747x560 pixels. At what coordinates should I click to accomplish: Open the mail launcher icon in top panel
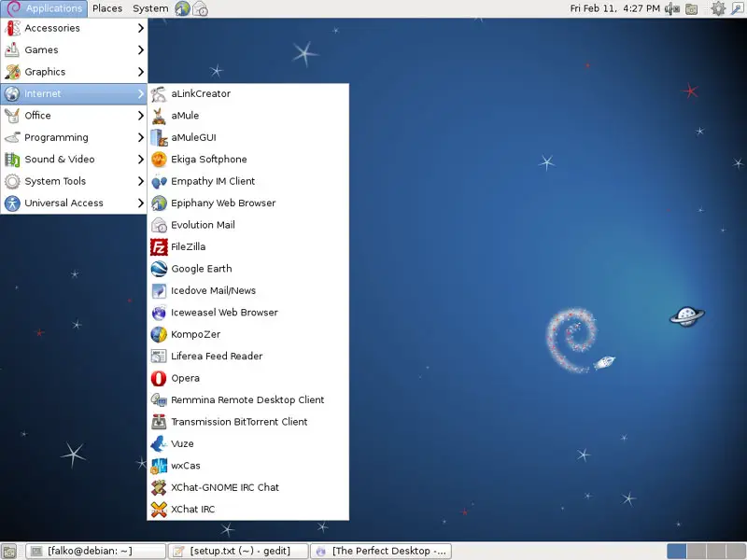[x=200, y=8]
